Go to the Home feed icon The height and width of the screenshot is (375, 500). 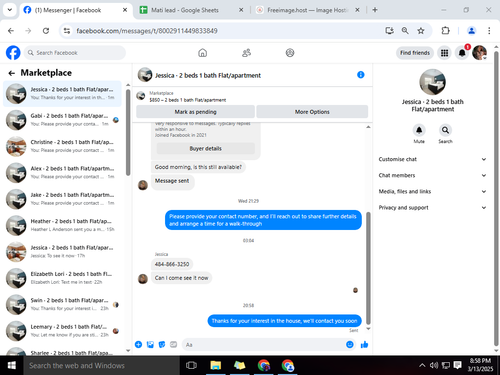202,53
